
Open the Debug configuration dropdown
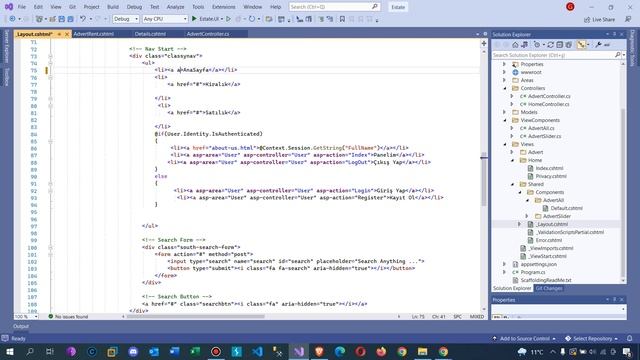tap(126, 19)
